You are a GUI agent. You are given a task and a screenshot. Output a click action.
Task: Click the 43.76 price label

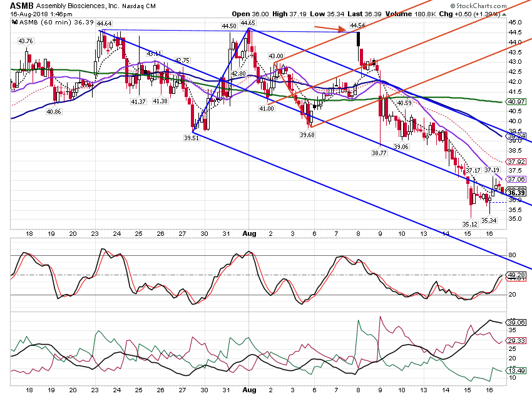tap(26, 41)
